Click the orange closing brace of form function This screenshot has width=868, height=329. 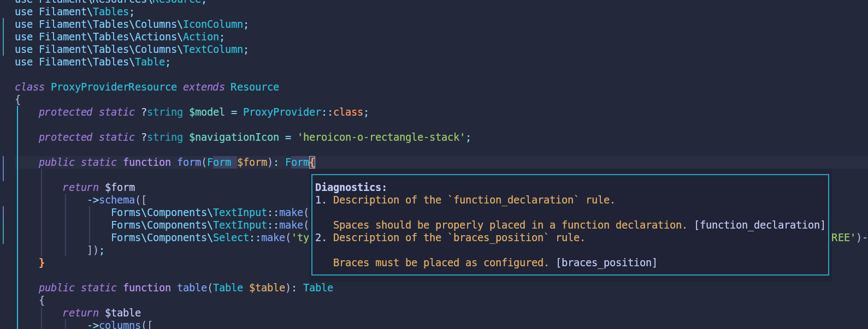(42, 263)
